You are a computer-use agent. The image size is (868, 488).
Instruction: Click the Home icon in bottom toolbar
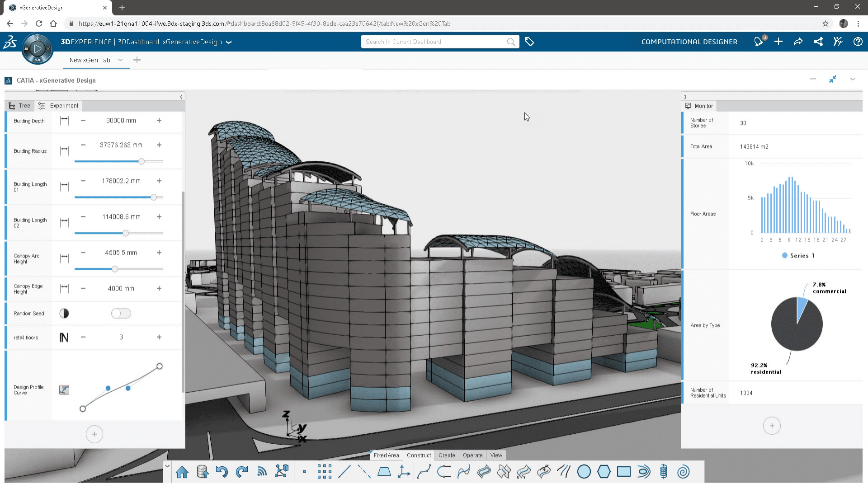tap(182, 472)
